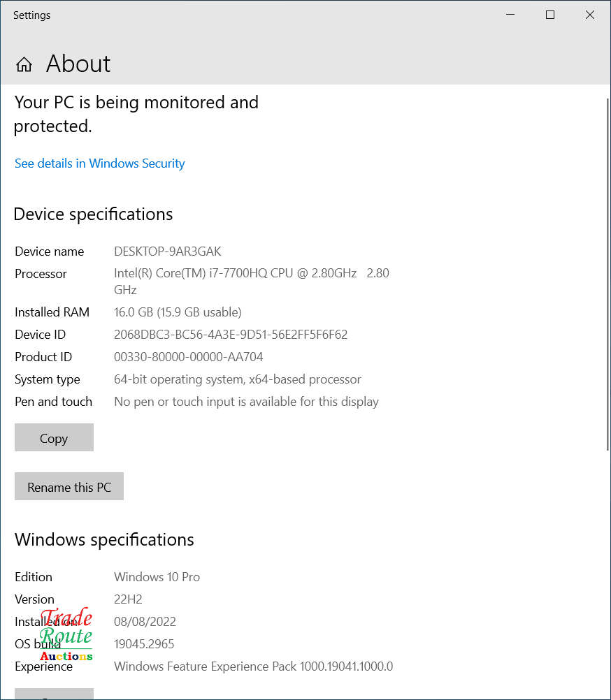Click the Windows 10 Pro edition label
The image size is (611, 700).
[x=157, y=576]
